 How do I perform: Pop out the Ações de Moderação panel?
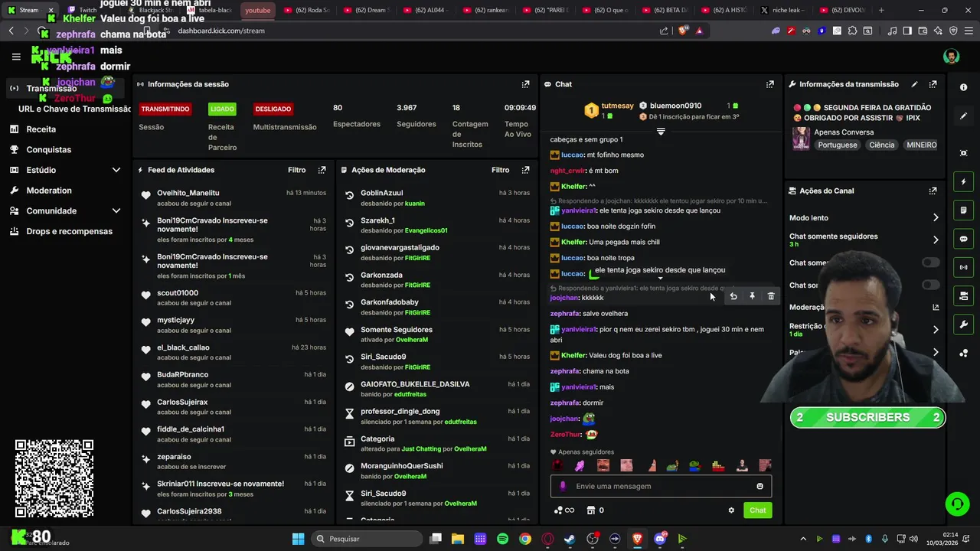525,170
